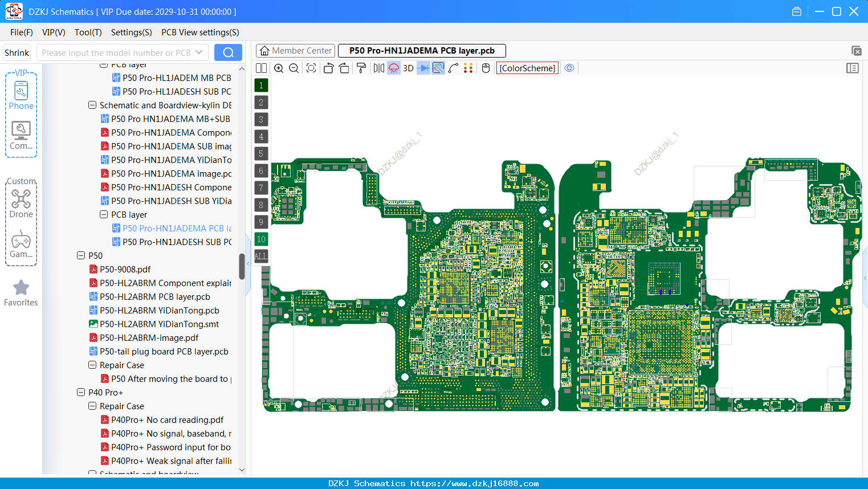Toggle the red alarm-light highlight tool
The width and height of the screenshot is (868, 489).
(x=394, y=68)
